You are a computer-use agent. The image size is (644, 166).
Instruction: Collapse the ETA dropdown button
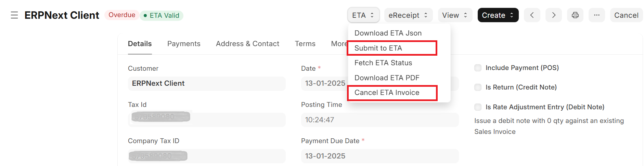click(x=363, y=15)
